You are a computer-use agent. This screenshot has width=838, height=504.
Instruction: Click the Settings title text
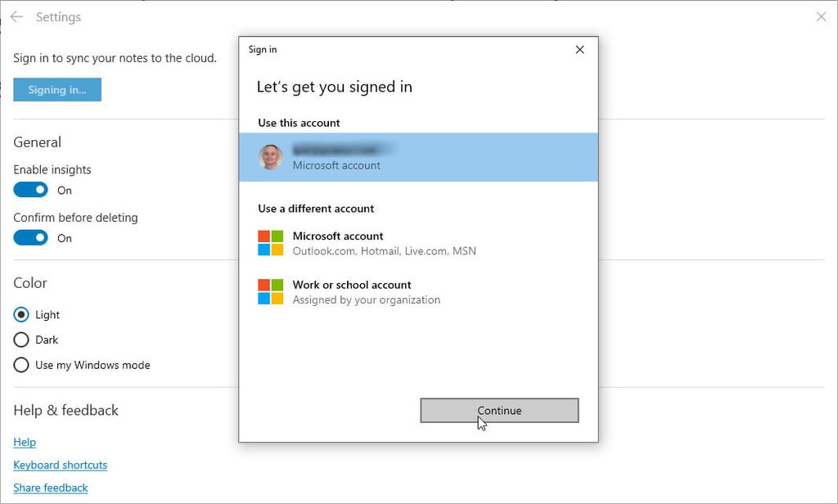(58, 17)
